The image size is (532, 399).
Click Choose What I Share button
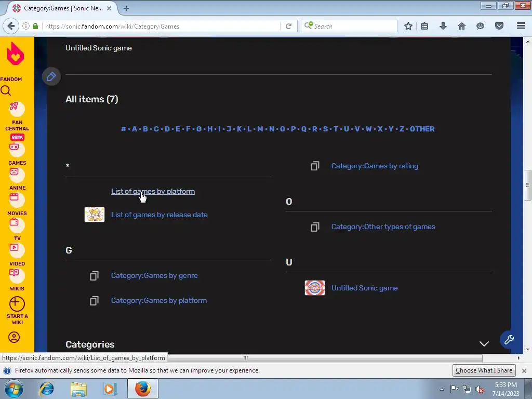(x=484, y=370)
